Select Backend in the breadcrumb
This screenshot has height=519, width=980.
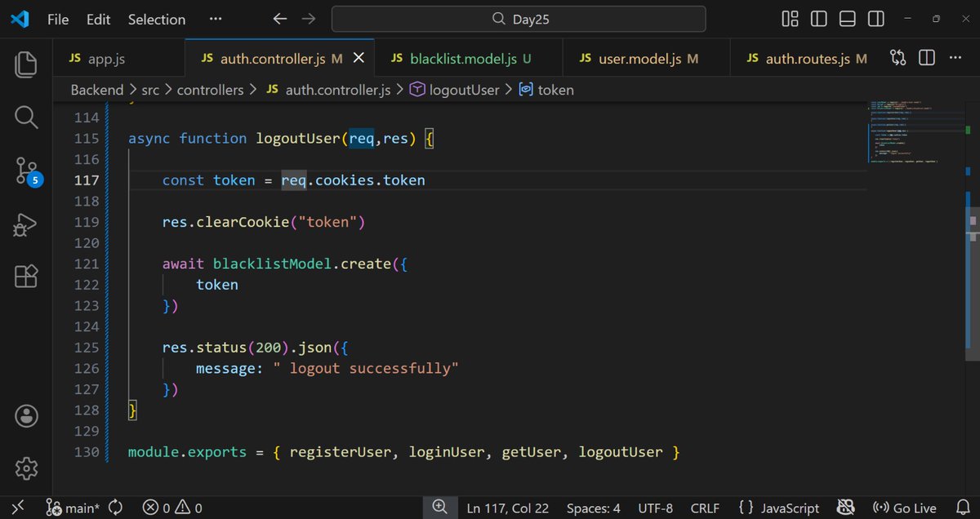[x=96, y=90]
